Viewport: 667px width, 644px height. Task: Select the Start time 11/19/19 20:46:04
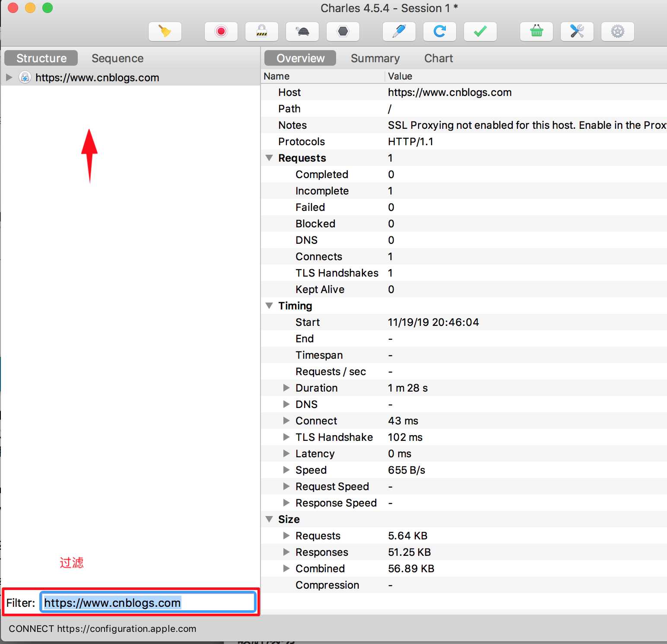coord(433,322)
